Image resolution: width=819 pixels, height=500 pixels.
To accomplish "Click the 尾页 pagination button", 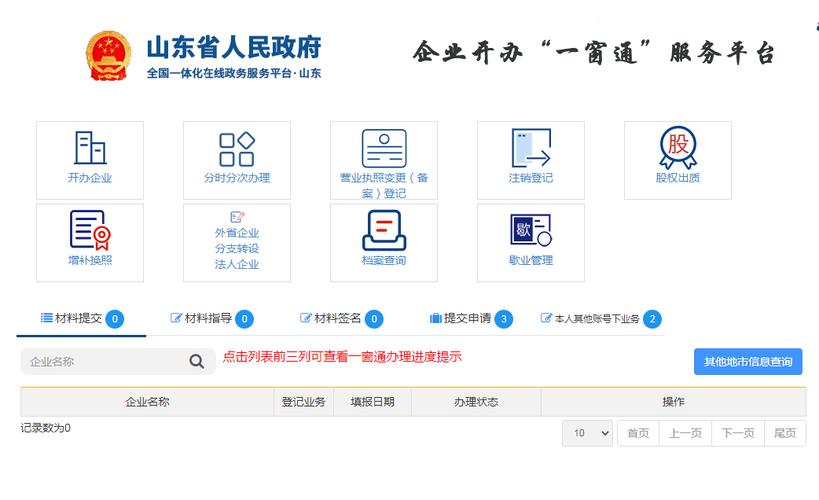I will (785, 433).
